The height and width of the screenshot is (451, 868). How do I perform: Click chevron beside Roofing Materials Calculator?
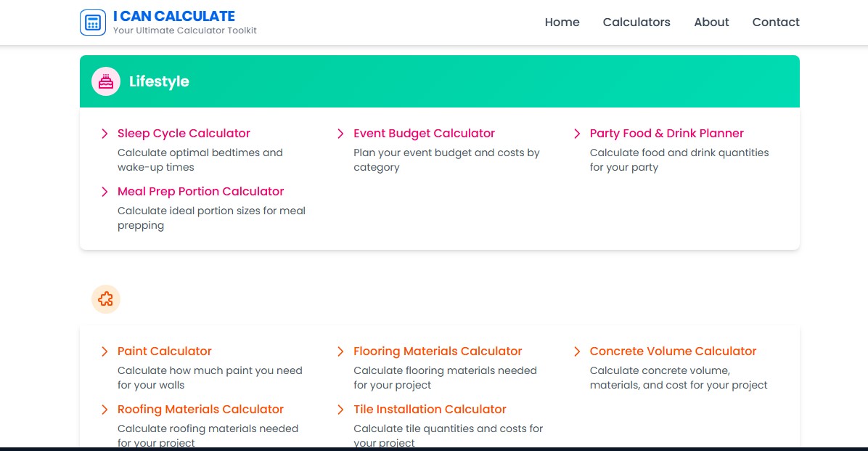click(105, 410)
